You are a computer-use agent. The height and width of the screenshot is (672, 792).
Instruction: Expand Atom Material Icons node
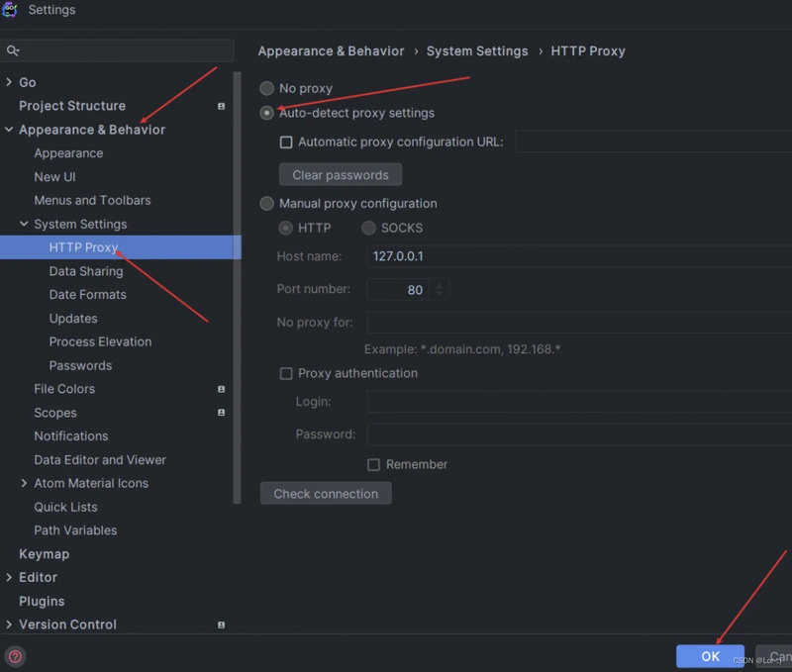(24, 483)
